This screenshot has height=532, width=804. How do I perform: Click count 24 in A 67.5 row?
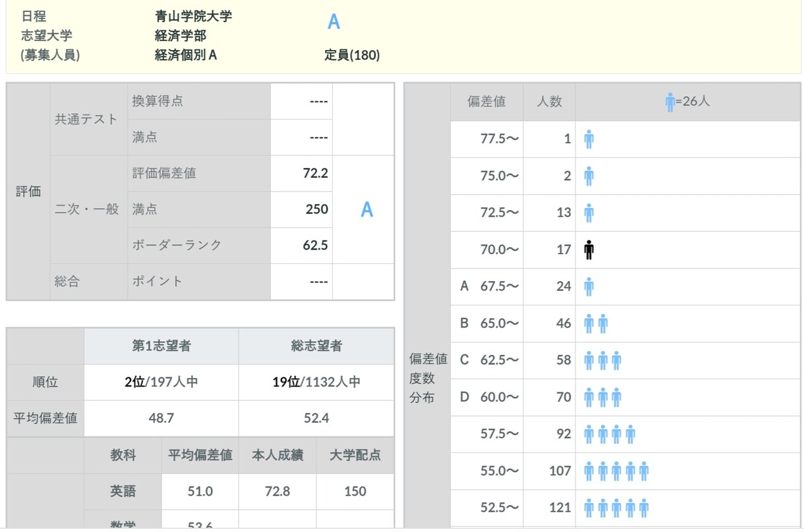click(x=563, y=287)
